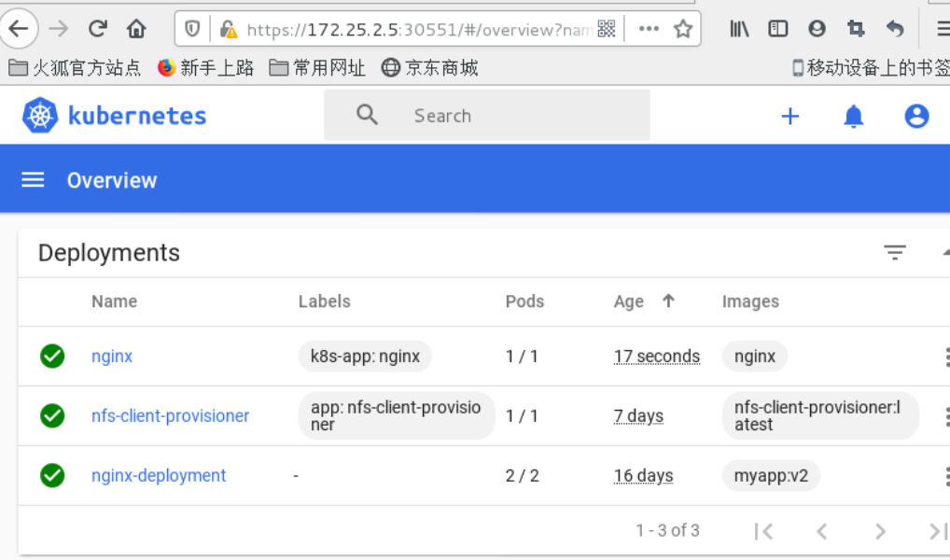
Task: Open actions menu for nginx-deployment row
Action: [x=946, y=476]
